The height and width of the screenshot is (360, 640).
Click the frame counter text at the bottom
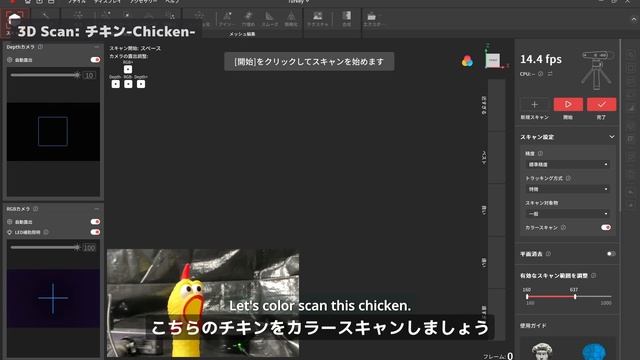(x=498, y=356)
